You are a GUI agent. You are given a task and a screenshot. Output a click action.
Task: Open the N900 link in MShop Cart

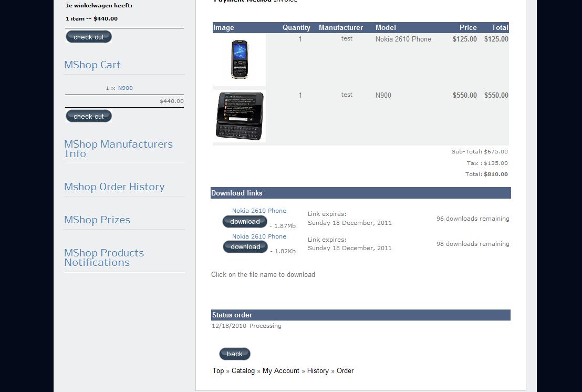click(x=126, y=88)
